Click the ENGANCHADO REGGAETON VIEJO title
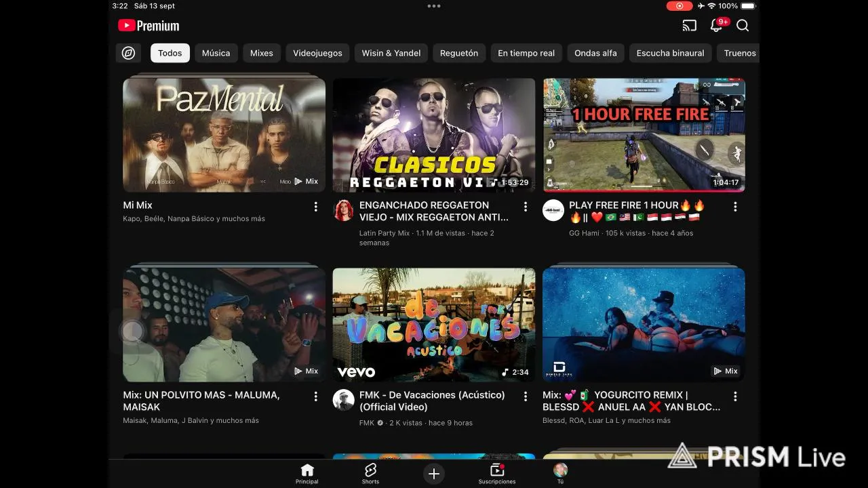The height and width of the screenshot is (488, 868). coord(433,211)
